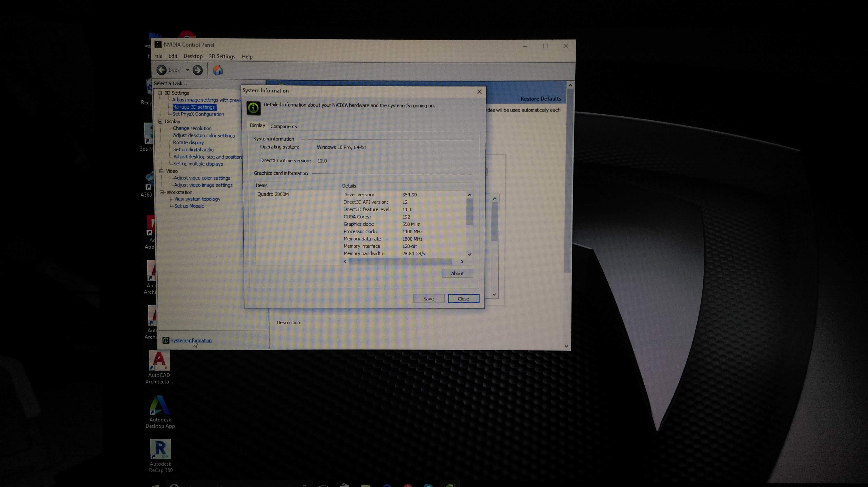
Task: Click the Forward arrow icon in toolbar
Action: tap(197, 70)
